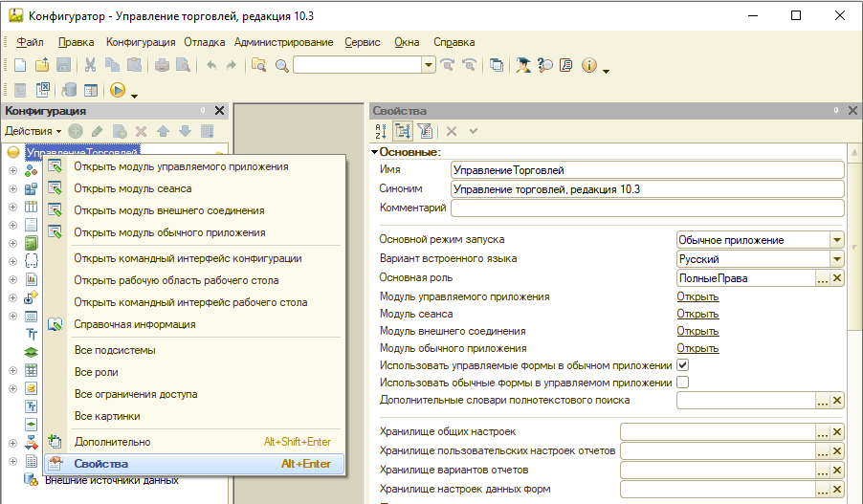Click into the Синоним input field

point(647,189)
